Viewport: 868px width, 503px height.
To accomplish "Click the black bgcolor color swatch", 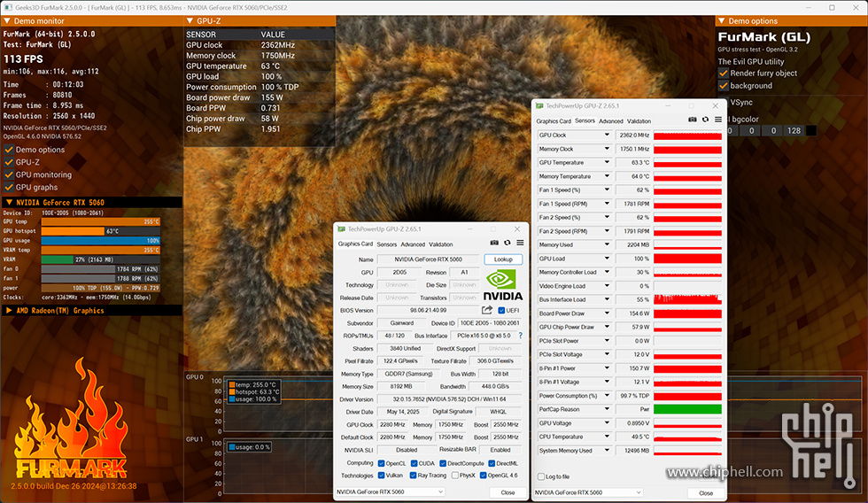I will tap(811, 130).
